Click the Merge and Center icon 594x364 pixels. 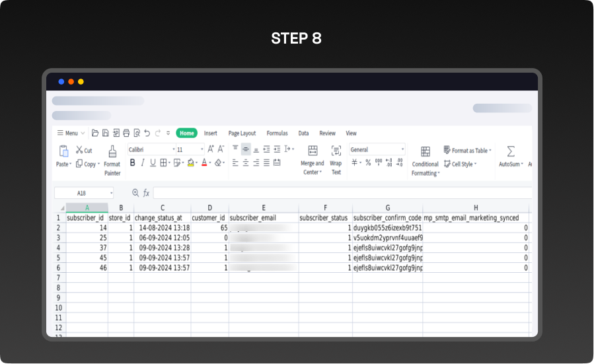[x=313, y=151]
